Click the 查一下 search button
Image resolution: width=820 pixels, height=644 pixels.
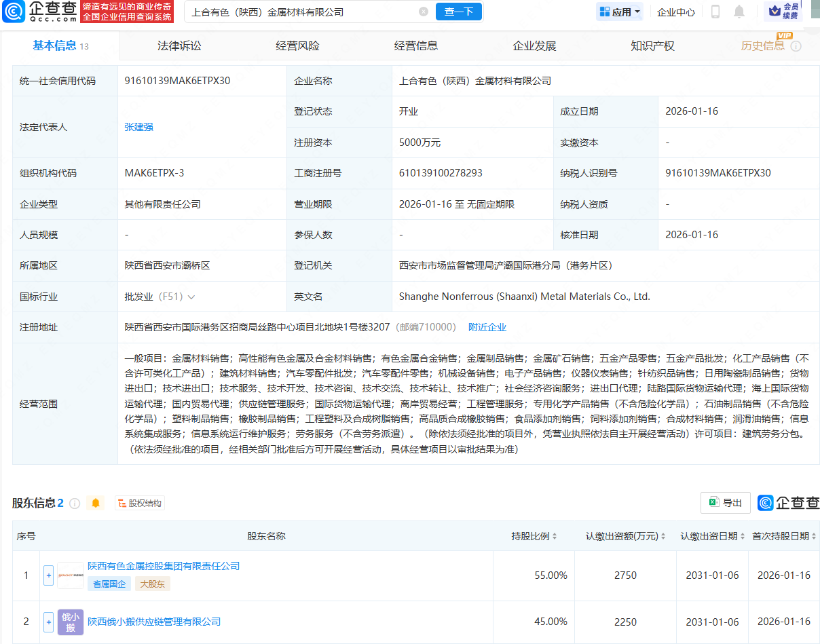click(x=458, y=12)
